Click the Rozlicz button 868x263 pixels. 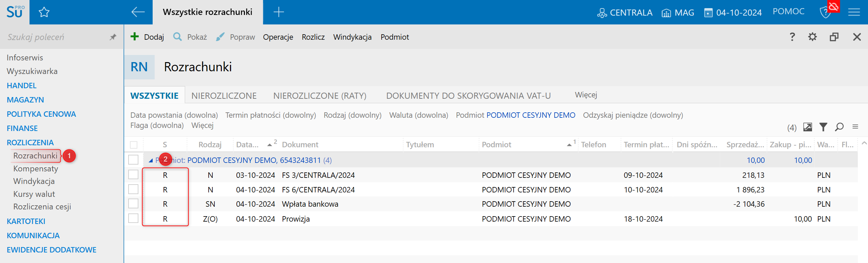coord(313,37)
